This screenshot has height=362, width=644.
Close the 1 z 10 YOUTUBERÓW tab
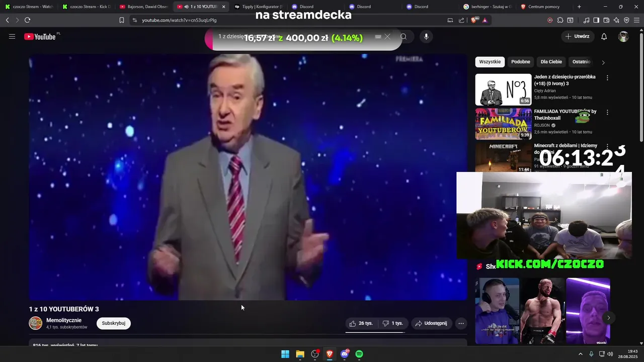tap(223, 7)
